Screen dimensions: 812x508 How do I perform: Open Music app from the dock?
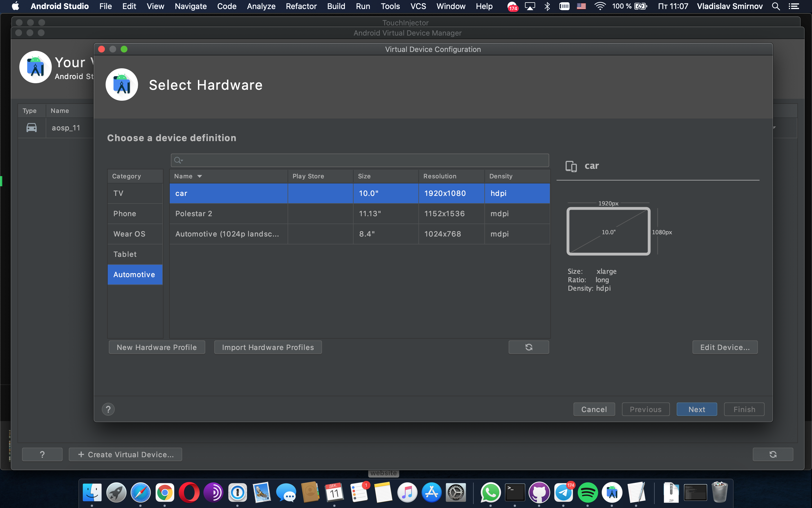click(x=407, y=492)
